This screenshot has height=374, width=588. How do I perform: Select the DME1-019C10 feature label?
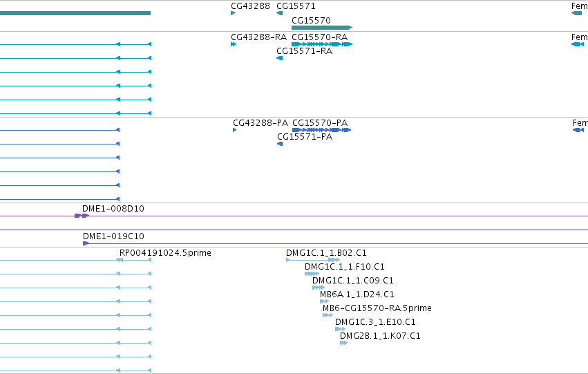[113, 236]
